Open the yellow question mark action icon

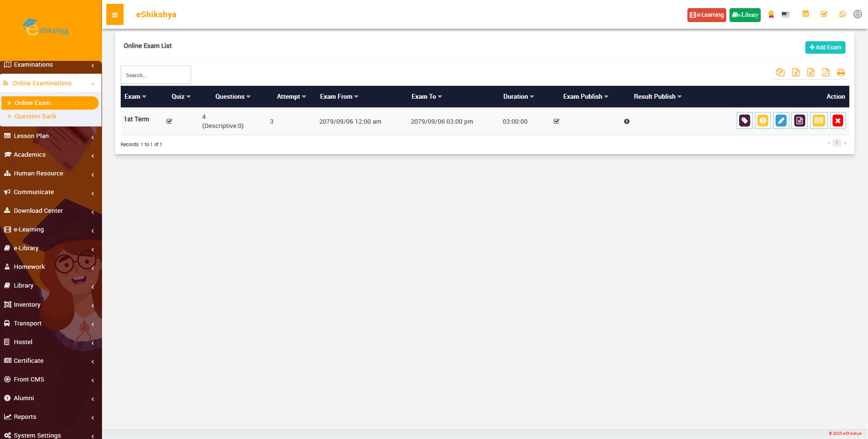763,121
